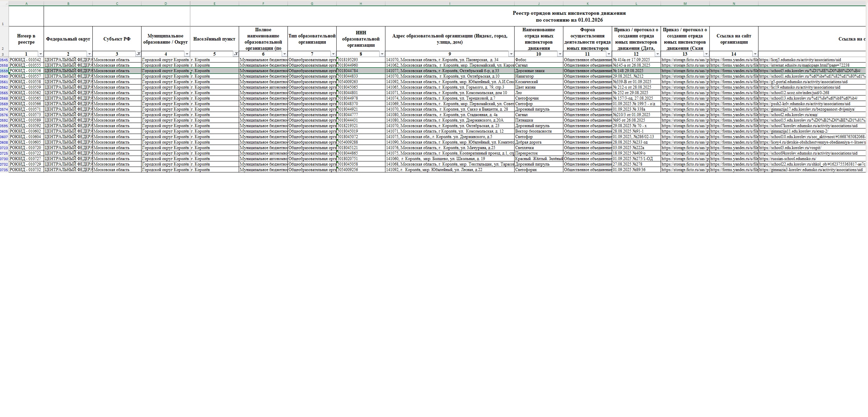
Task: Open filter dropdown for column 14 Ссылка на сайт
Action: 755,54
